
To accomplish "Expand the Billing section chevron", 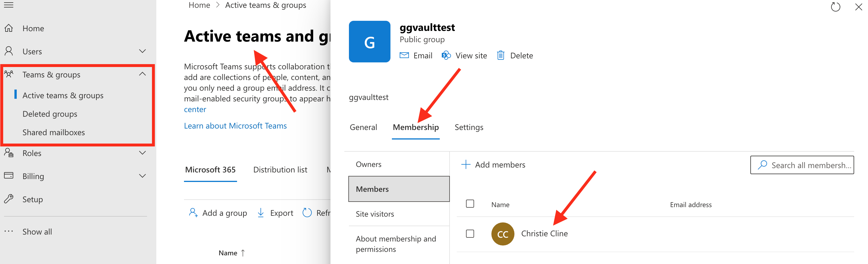I will pyautogui.click(x=142, y=176).
